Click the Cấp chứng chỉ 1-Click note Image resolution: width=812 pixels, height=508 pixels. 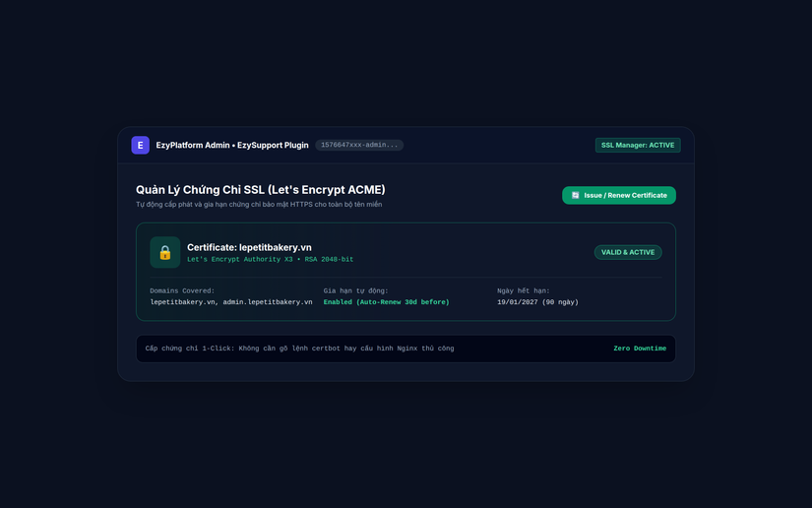click(300, 349)
